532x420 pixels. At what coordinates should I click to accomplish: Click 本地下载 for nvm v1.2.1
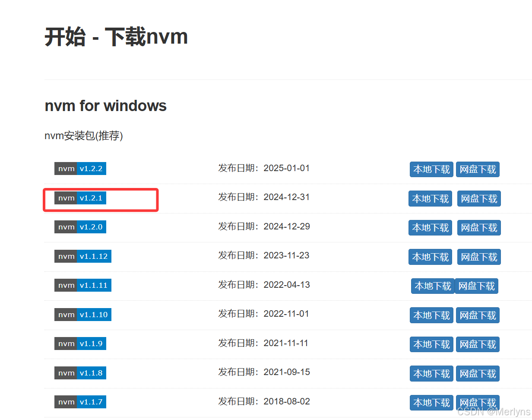click(431, 198)
